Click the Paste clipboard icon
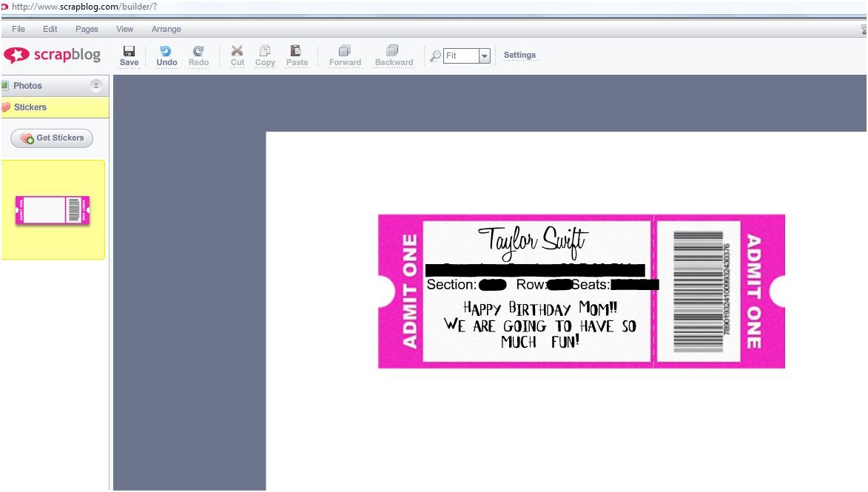 click(x=296, y=51)
